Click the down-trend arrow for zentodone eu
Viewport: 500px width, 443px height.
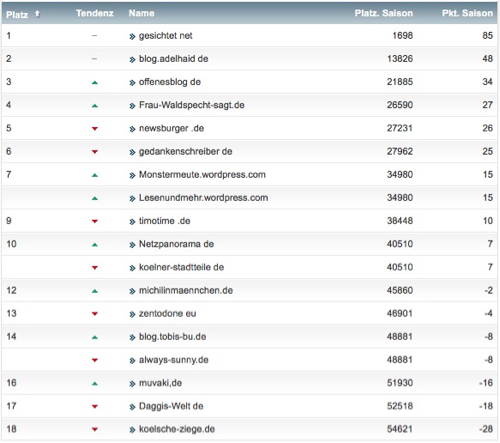(x=95, y=314)
